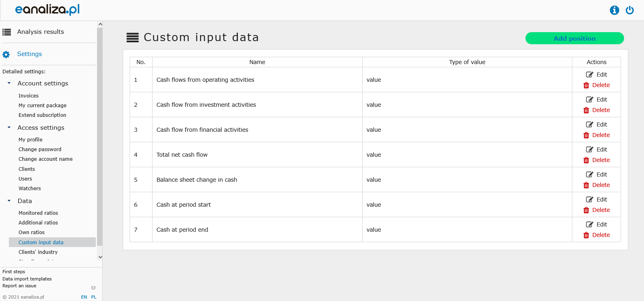
Task: Open First steps link
Action: click(14, 272)
